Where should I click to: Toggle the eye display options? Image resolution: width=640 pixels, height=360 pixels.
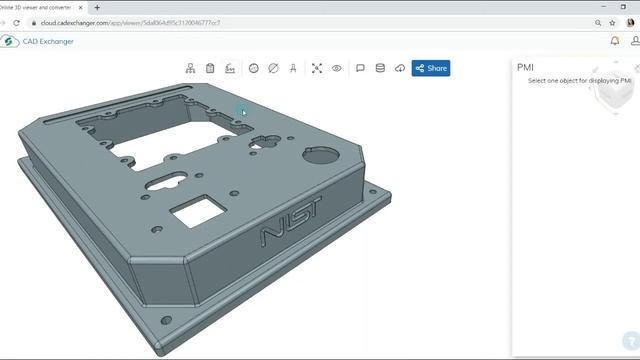click(x=337, y=68)
